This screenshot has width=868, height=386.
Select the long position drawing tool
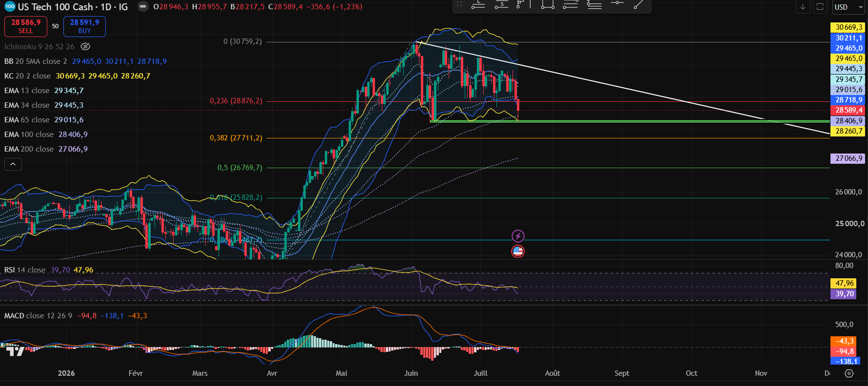pyautogui.click(x=478, y=5)
